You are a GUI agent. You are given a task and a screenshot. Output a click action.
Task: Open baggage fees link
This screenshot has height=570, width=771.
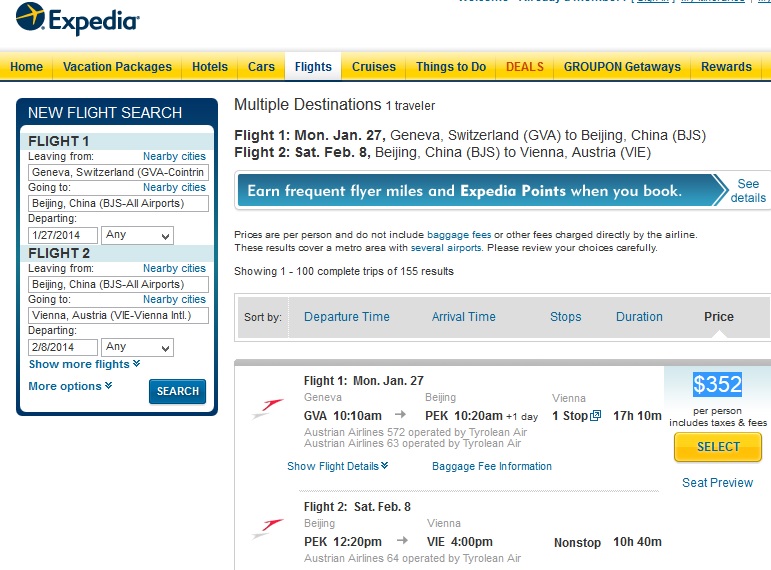tap(459, 235)
